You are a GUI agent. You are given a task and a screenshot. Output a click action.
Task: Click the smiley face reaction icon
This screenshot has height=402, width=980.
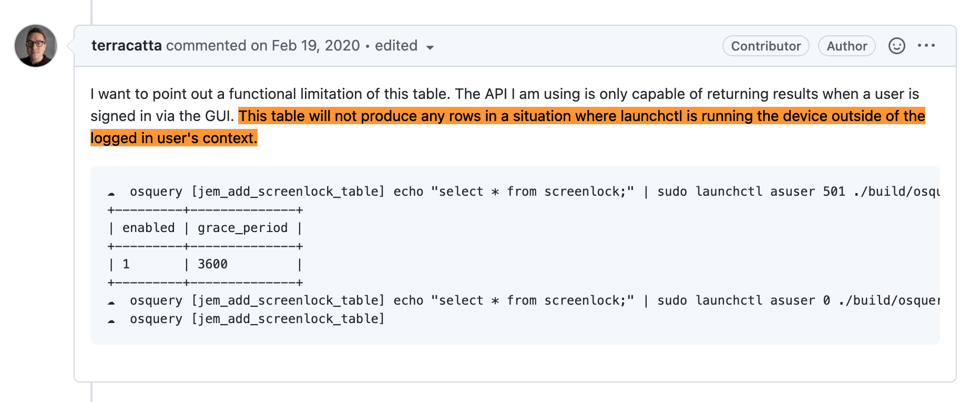coord(897,46)
